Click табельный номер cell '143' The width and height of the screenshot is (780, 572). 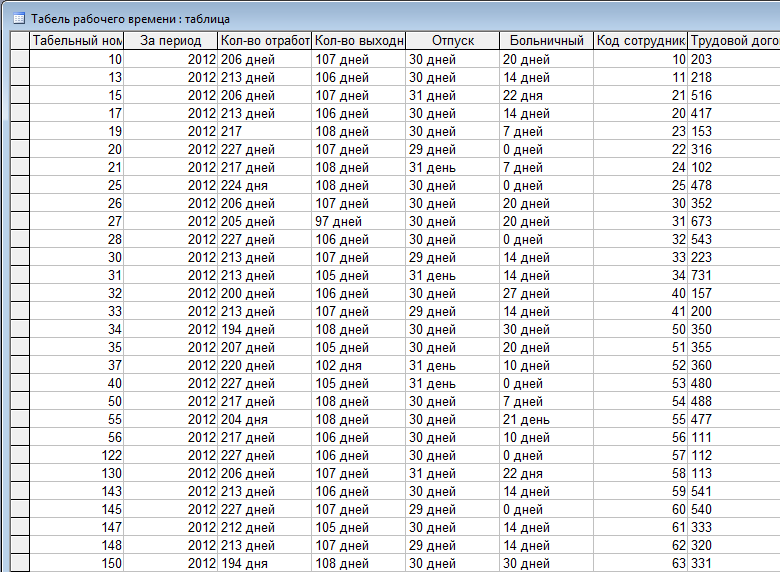tap(77, 491)
